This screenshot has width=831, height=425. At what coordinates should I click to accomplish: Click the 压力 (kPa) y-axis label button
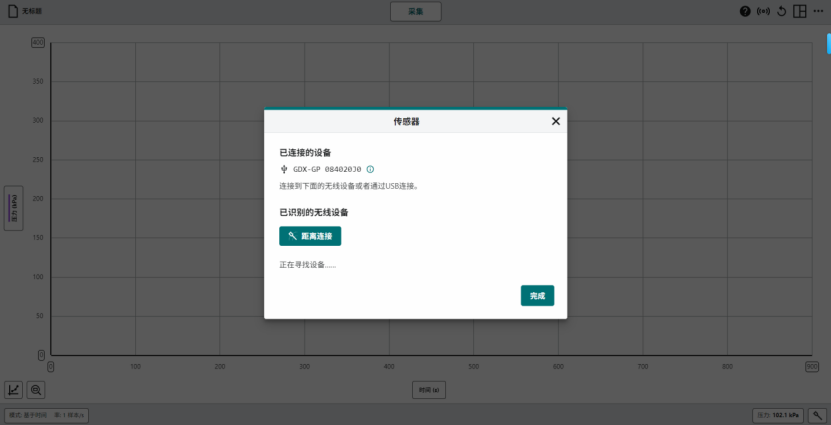[x=13, y=208]
